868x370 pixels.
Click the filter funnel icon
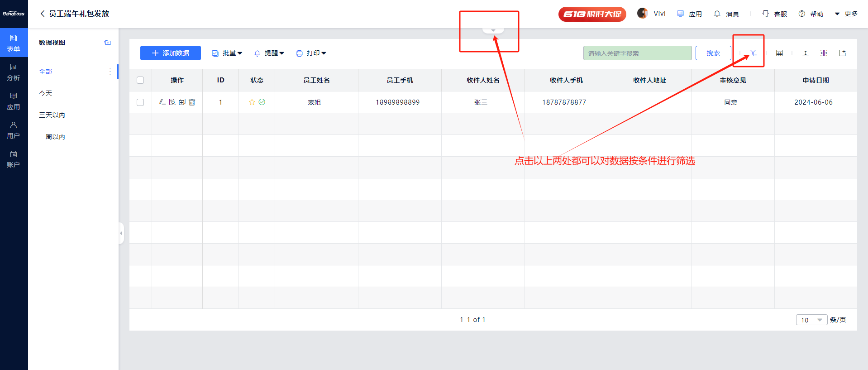(754, 53)
